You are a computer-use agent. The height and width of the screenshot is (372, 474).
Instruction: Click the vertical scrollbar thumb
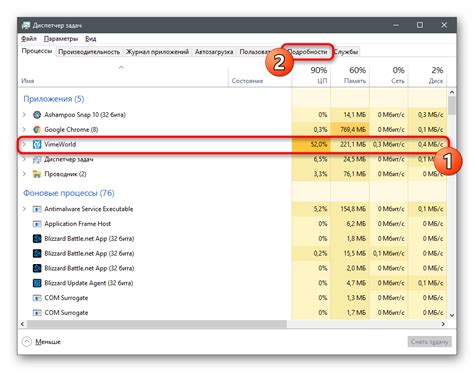point(452,106)
